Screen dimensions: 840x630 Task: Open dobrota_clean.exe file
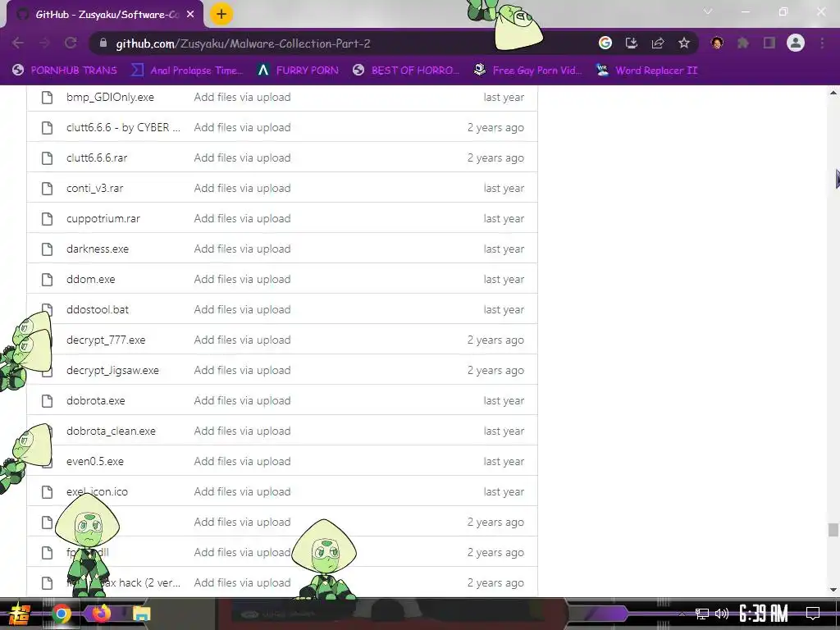(x=111, y=431)
